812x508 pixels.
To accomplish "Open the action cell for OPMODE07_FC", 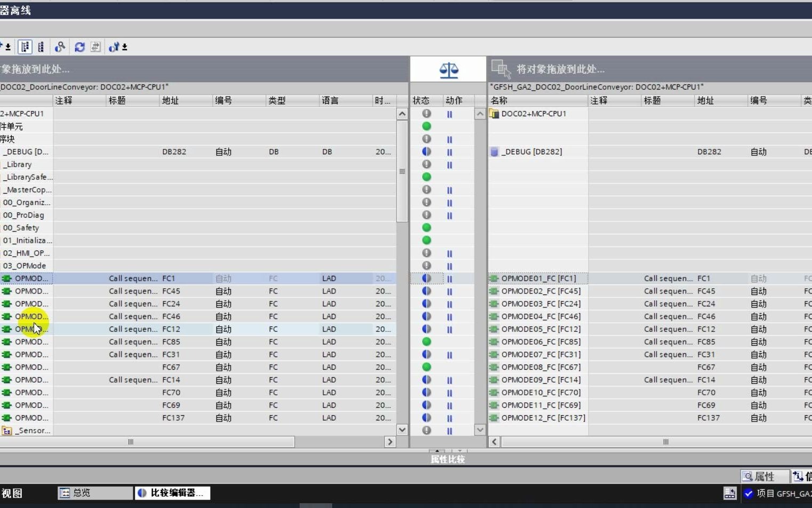I will pyautogui.click(x=450, y=355).
